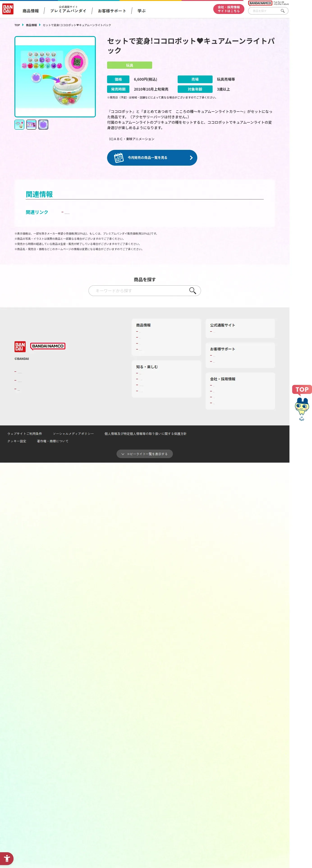Click calendar icon on monthly release button
312x868 pixels.
coord(119,158)
